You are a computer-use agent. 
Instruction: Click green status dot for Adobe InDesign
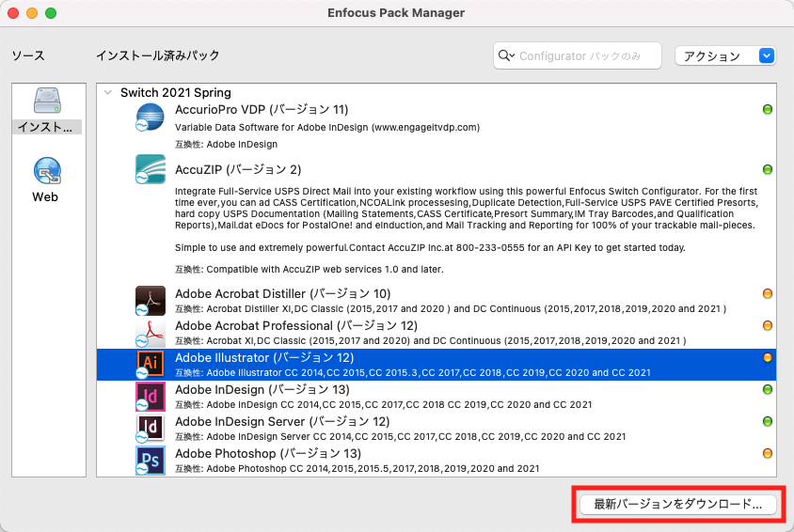(767, 389)
